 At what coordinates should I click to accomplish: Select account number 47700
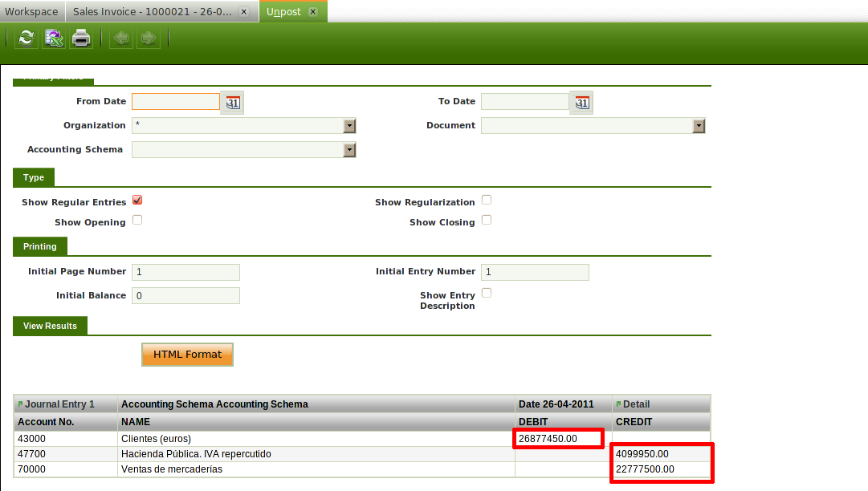click(x=31, y=454)
